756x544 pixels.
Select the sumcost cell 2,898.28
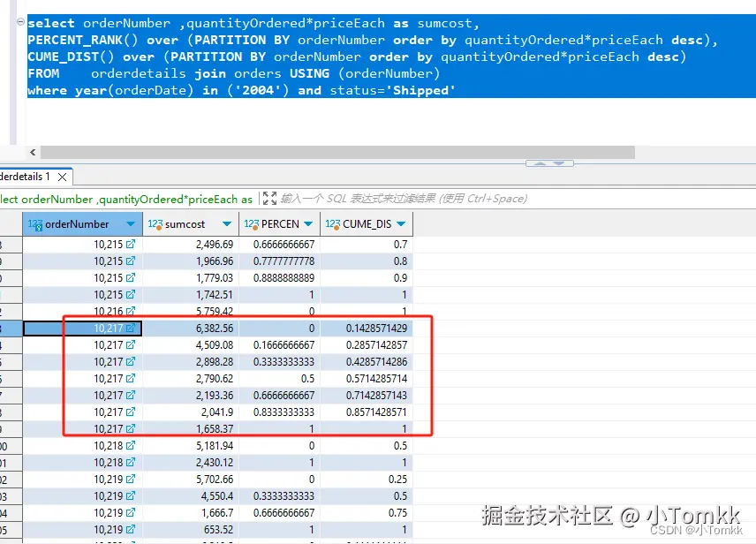tap(191, 362)
